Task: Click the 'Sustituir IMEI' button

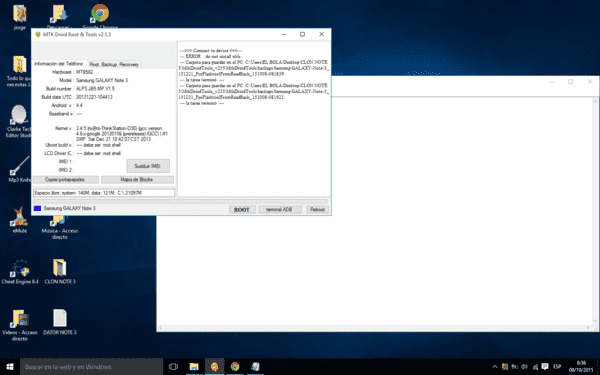Action: [x=148, y=166]
